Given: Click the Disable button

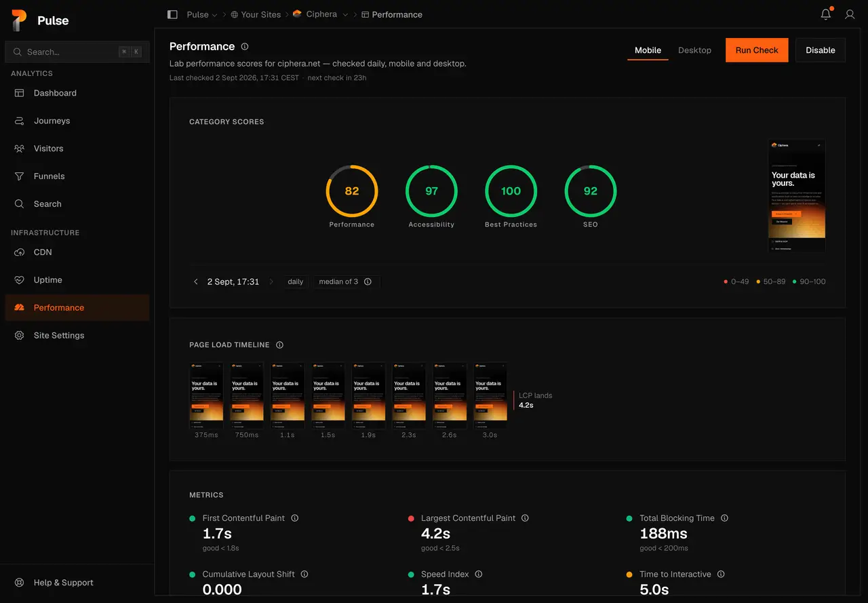Looking at the screenshot, I should click(821, 50).
